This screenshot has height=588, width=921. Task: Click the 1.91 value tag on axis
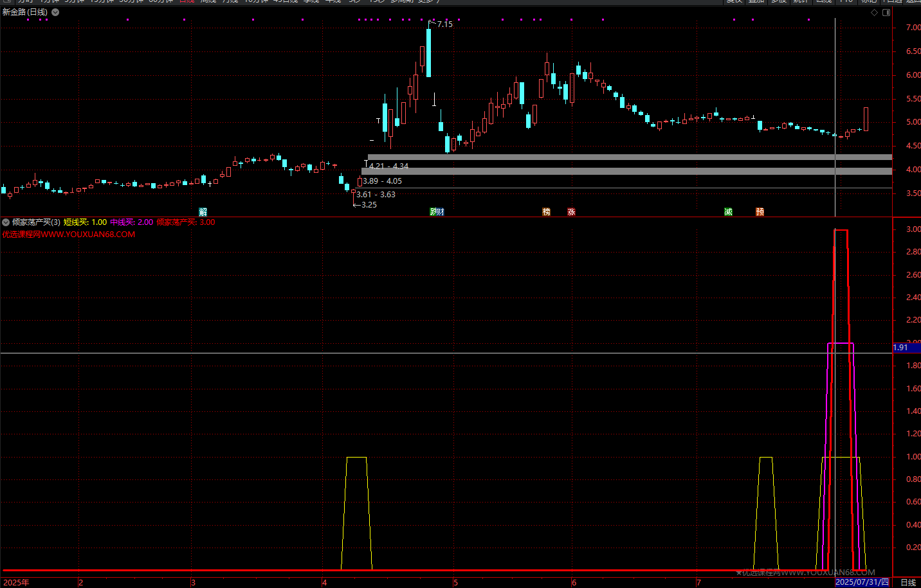click(x=901, y=348)
